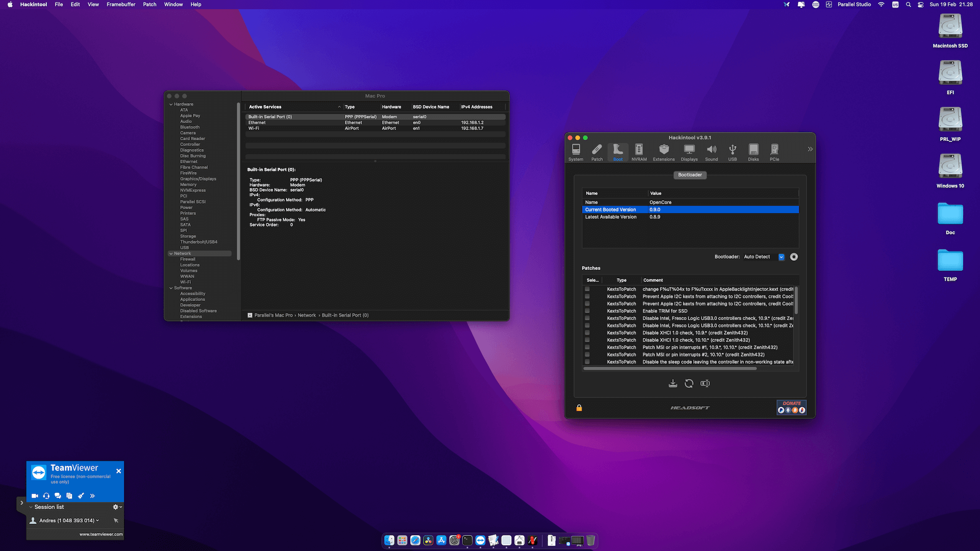Show more Hackintool toolbar items
980x551 pixels.
[x=810, y=149]
